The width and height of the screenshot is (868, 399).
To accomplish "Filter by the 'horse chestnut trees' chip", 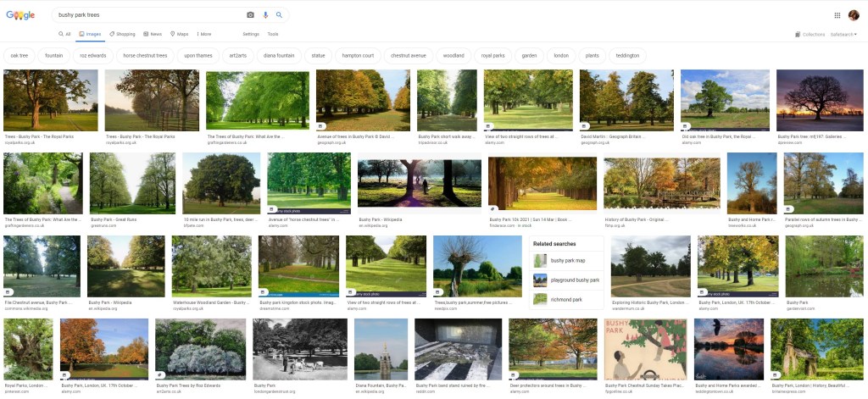I will coord(145,55).
